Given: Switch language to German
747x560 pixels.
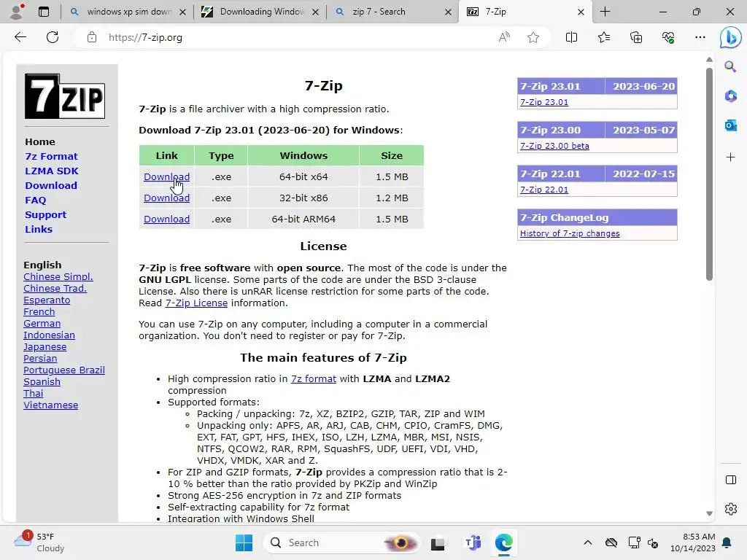Looking at the screenshot, I should 42,323.
